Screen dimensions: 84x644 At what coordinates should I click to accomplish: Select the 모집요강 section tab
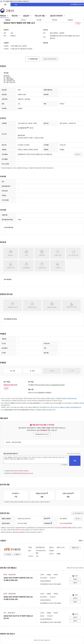(8, 20)
